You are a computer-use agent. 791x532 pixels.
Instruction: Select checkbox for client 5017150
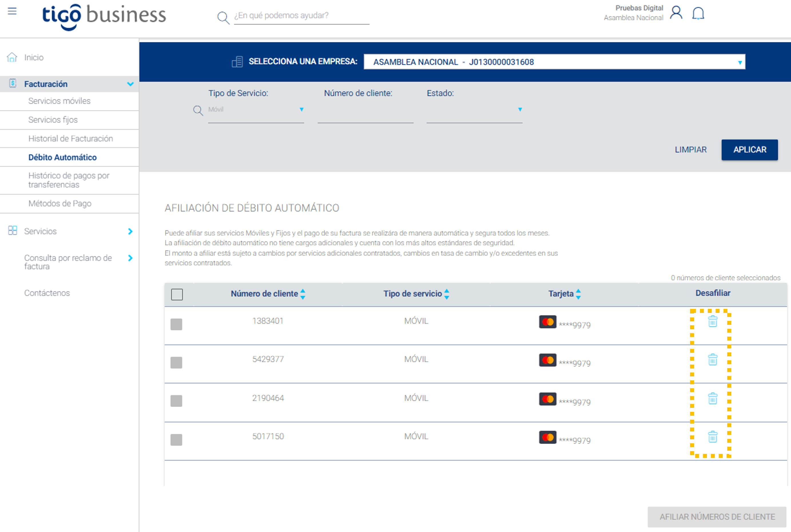click(176, 440)
